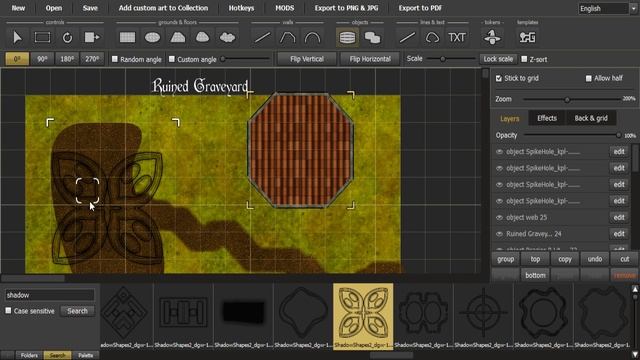Choose the rectangle marquee select tool

(42, 38)
